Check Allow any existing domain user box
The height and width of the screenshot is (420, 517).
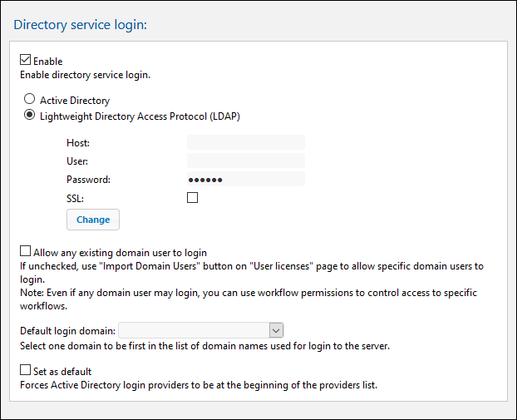coord(25,251)
